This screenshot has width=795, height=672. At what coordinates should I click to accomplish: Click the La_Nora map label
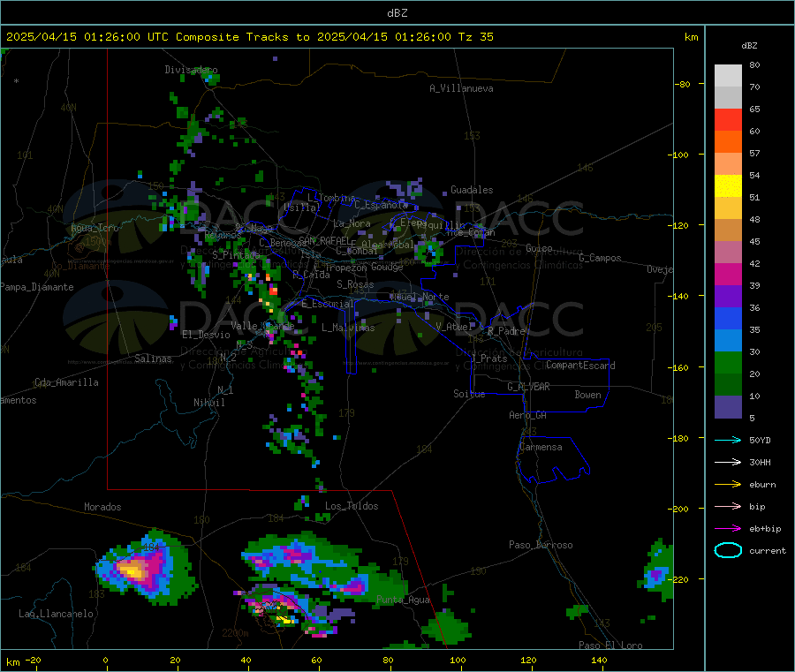tap(352, 223)
